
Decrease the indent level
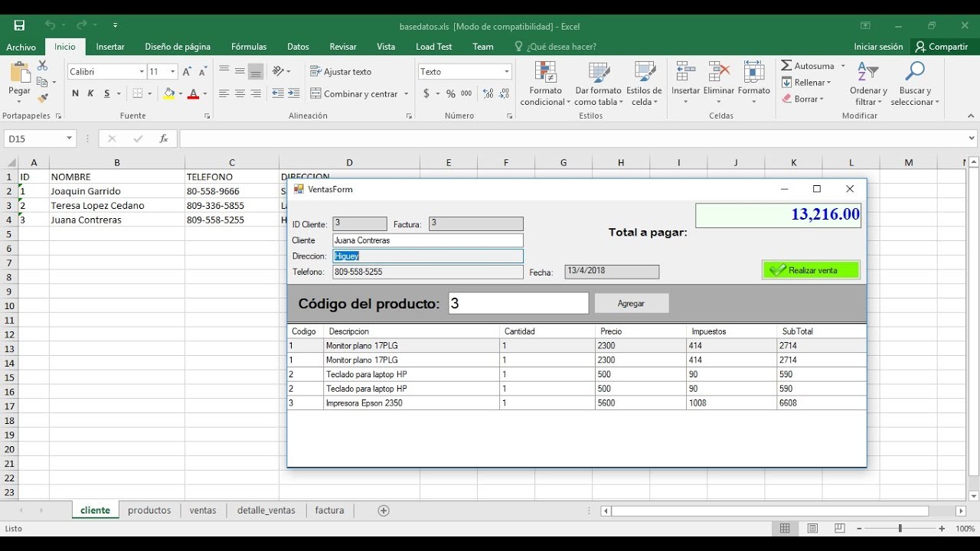tap(277, 93)
